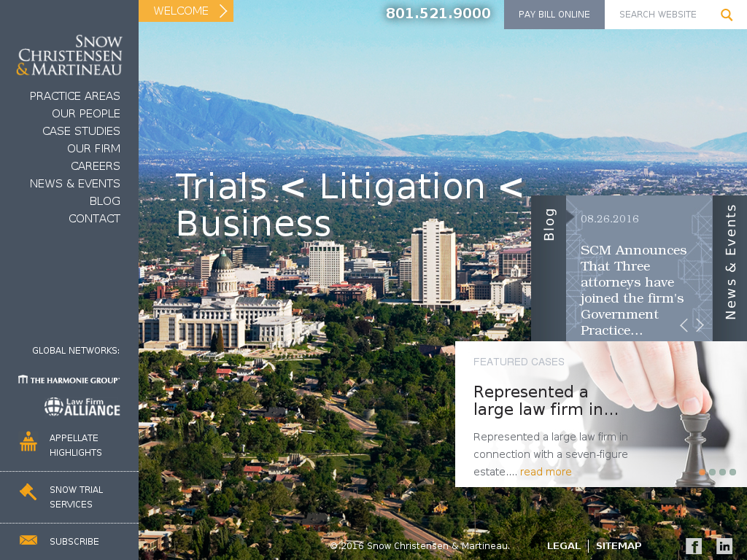Open Appellate Highlights link text
This screenshot has width=747, height=560.
(75, 446)
